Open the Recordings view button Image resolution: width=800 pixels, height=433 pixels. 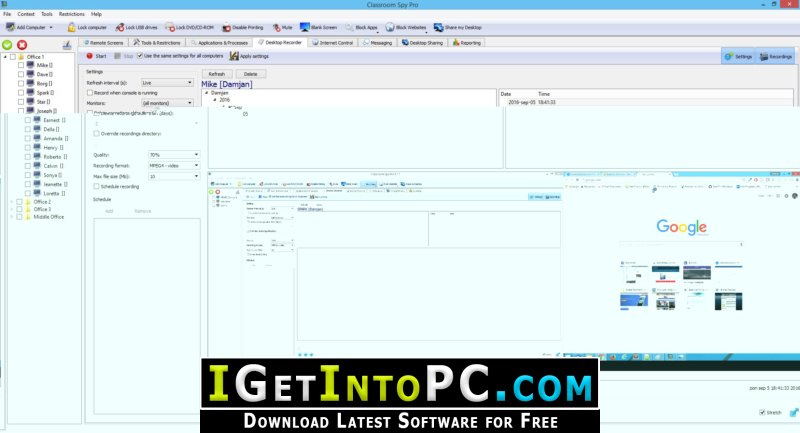pyautogui.click(x=776, y=56)
